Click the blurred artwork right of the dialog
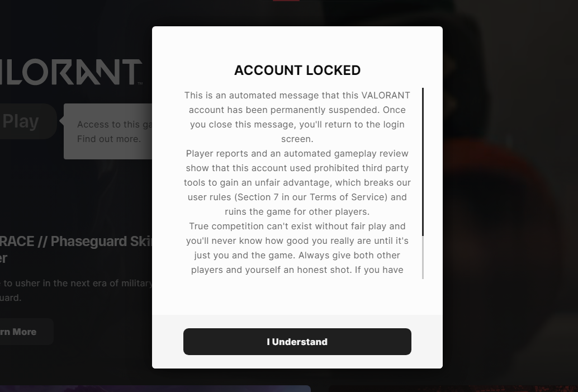 509,196
